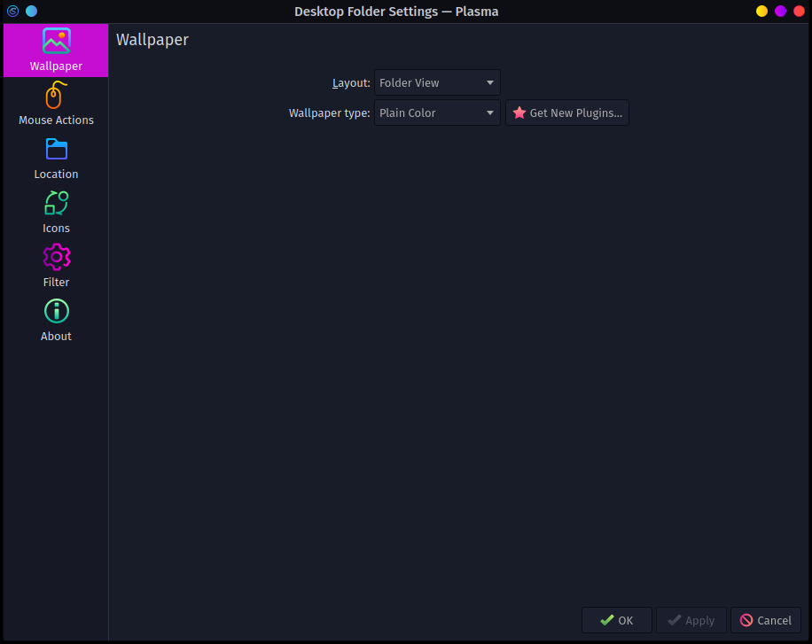
Task: Close window using the red title bar button
Action: [799, 11]
